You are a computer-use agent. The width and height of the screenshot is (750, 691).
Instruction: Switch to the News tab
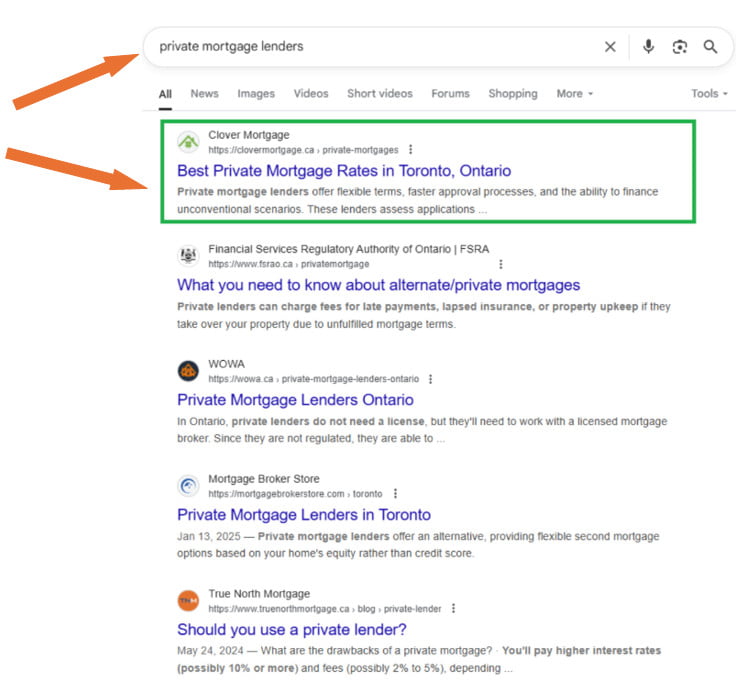pyautogui.click(x=204, y=94)
